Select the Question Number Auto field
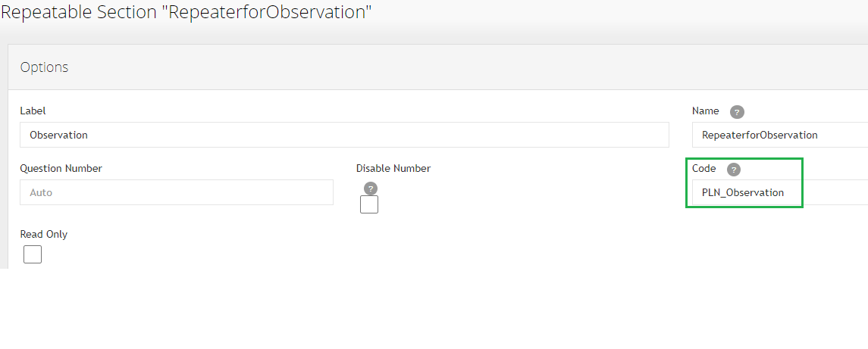This screenshot has width=868, height=349. click(x=177, y=192)
